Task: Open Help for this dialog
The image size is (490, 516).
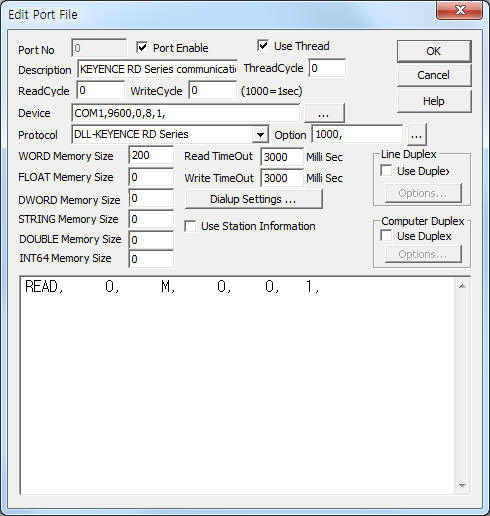Action: tap(434, 101)
